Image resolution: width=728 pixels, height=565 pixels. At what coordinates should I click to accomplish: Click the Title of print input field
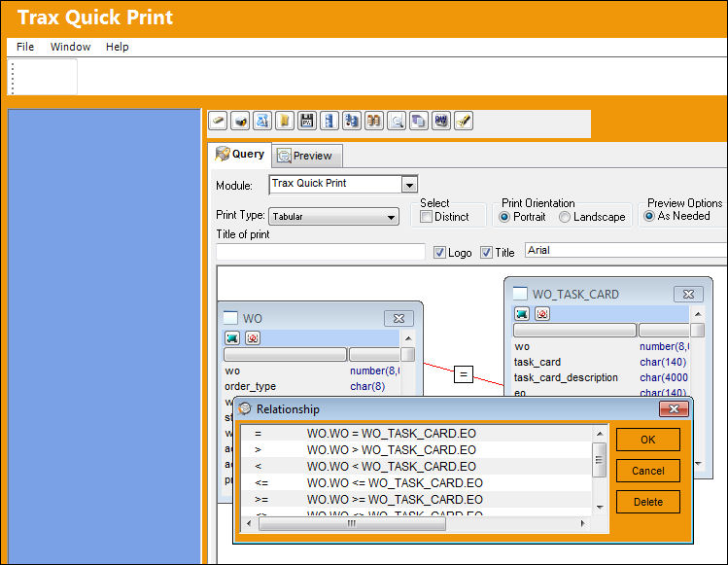(321, 252)
